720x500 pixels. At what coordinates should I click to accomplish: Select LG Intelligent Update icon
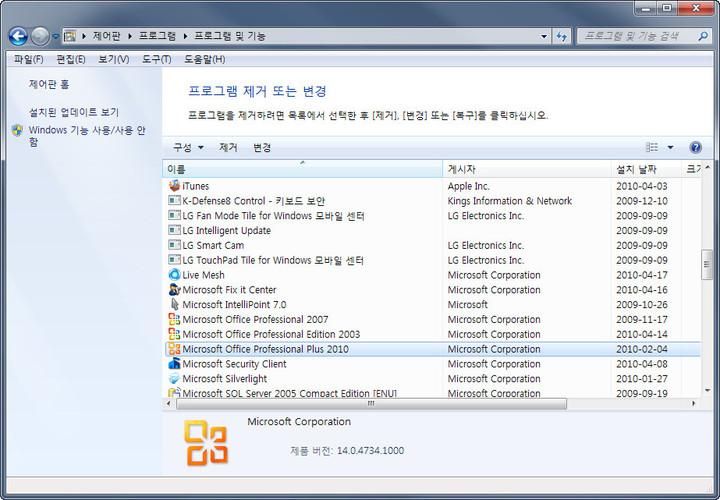(x=174, y=230)
